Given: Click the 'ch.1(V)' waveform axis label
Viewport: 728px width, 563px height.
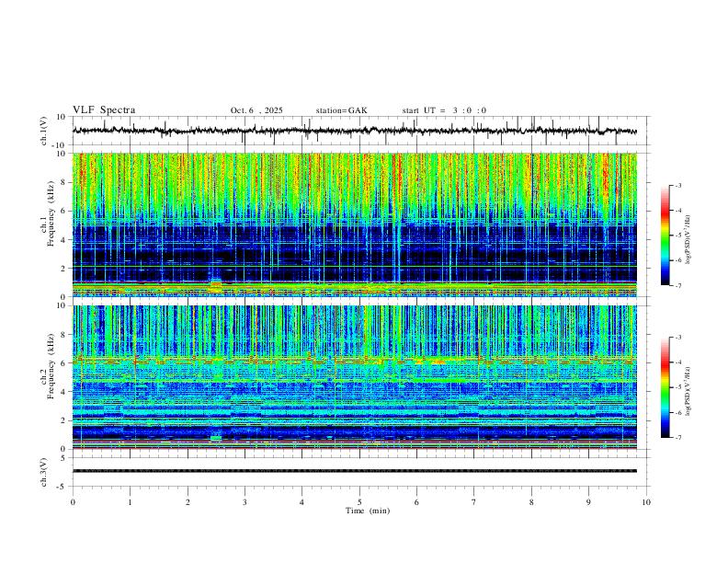Looking at the screenshot, I should tap(44, 131).
